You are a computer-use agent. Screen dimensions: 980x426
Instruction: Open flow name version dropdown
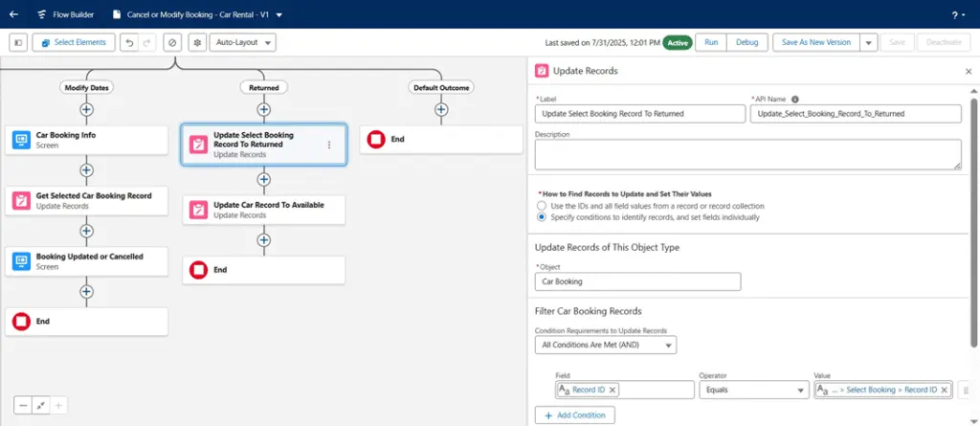coord(278,14)
